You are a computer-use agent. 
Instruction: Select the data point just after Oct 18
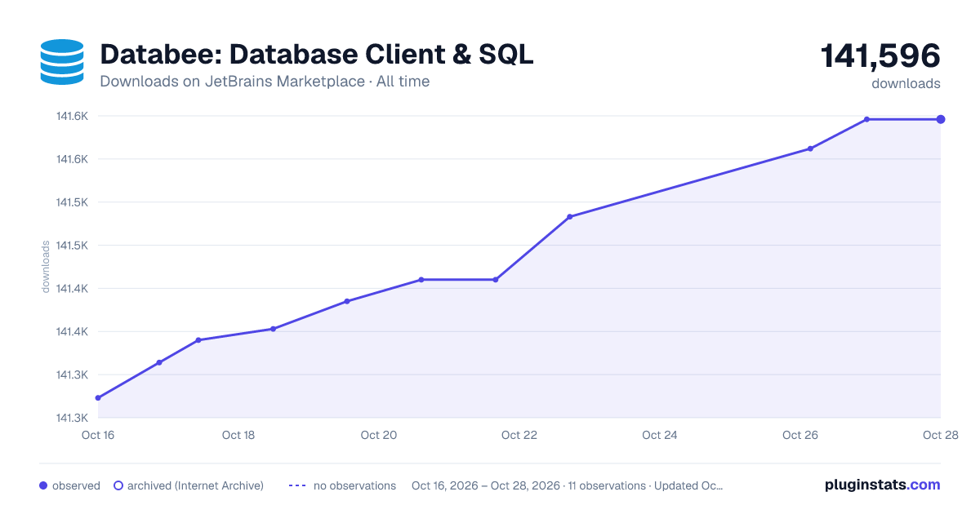pyautogui.click(x=273, y=329)
